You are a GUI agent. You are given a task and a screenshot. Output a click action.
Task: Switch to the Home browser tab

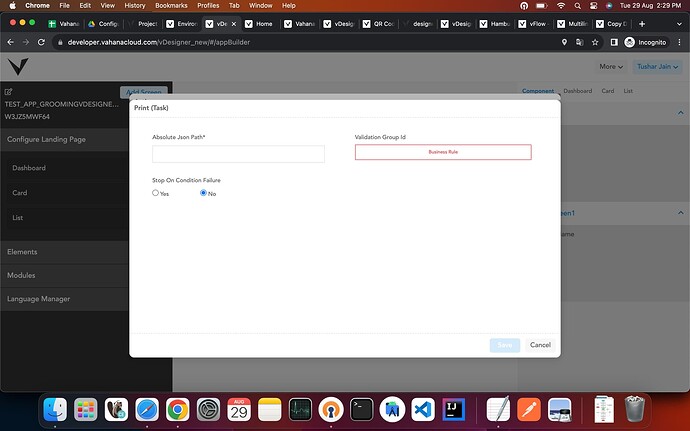(x=260, y=24)
